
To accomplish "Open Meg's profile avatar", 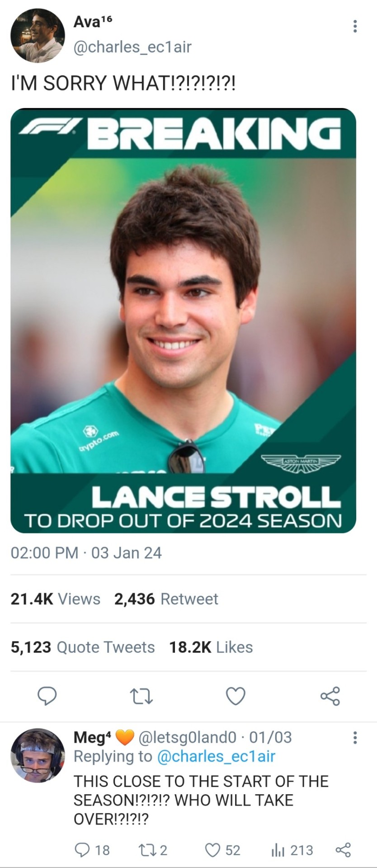I will tap(38, 755).
